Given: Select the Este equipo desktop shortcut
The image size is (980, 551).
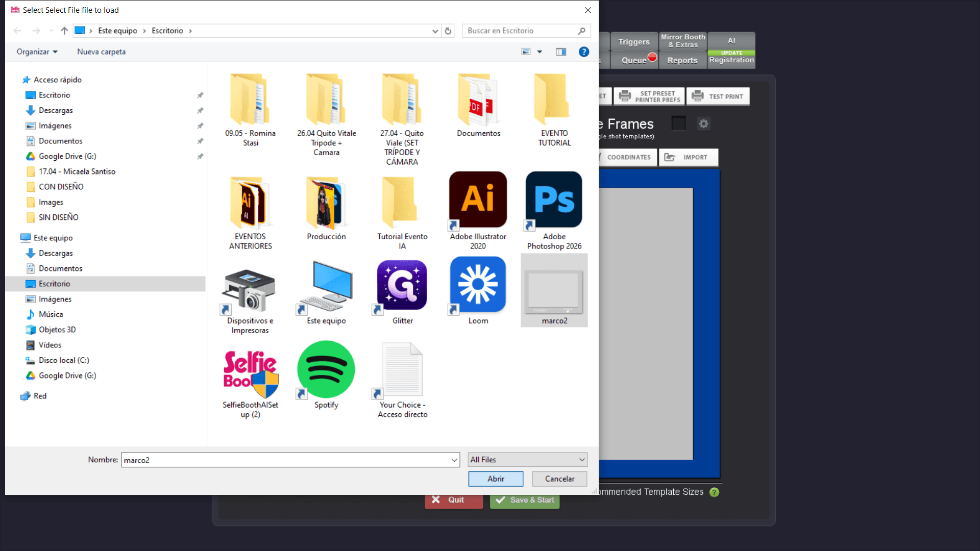Looking at the screenshot, I should tap(326, 293).
